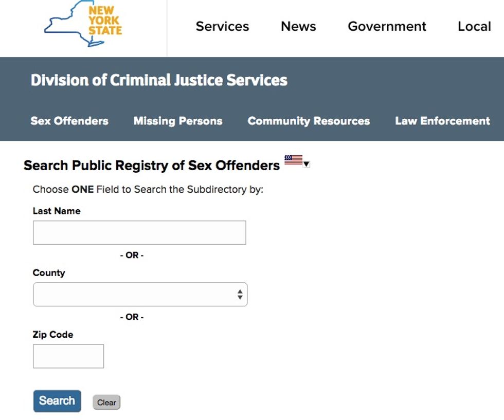Viewport: 504px width, 420px height.
Task: Click the Zip Code field label
Action: pos(53,335)
